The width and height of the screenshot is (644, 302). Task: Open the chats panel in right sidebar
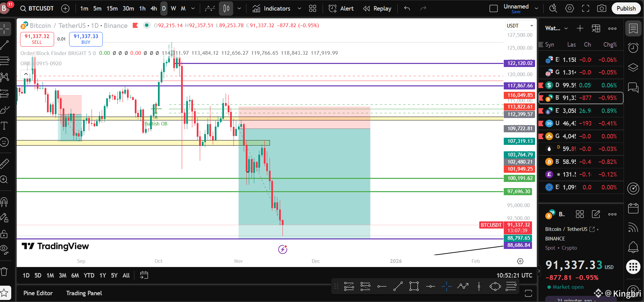coord(633,88)
